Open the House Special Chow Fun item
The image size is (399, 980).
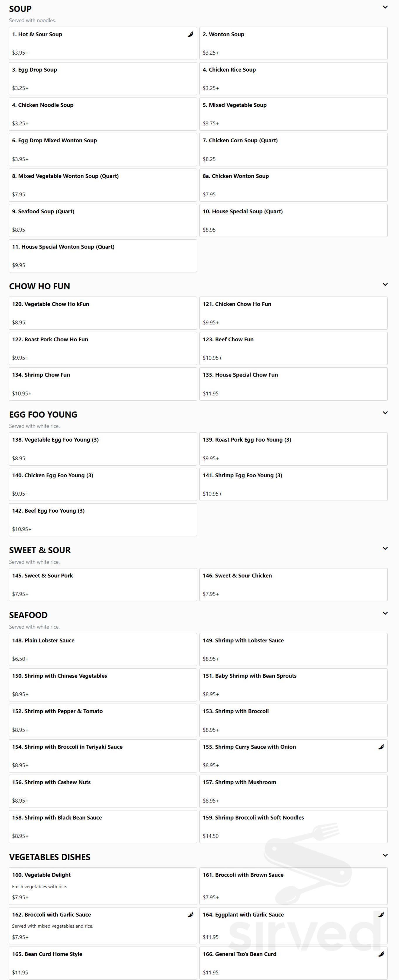294,383
